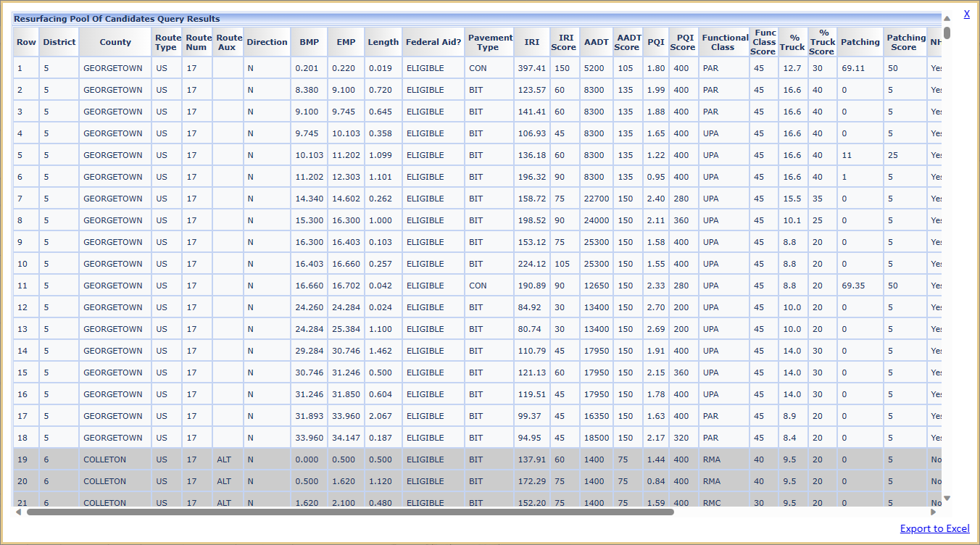Click IRI value 153.12 in row 9
The image size is (980, 545).
532,242
